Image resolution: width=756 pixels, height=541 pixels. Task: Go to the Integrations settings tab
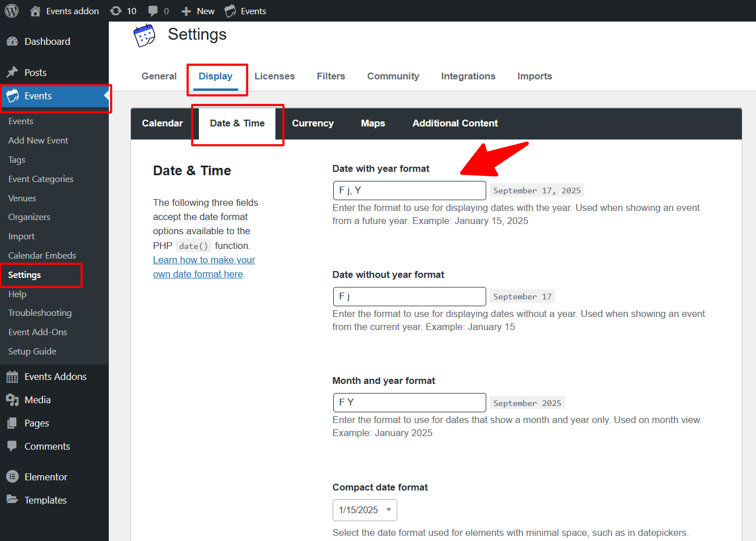coord(468,76)
